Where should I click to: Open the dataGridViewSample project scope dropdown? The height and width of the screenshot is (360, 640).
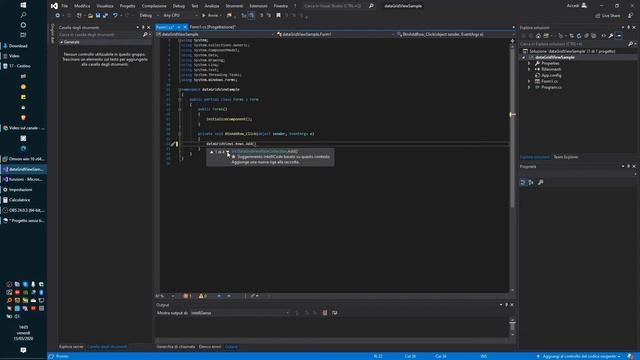(216, 34)
